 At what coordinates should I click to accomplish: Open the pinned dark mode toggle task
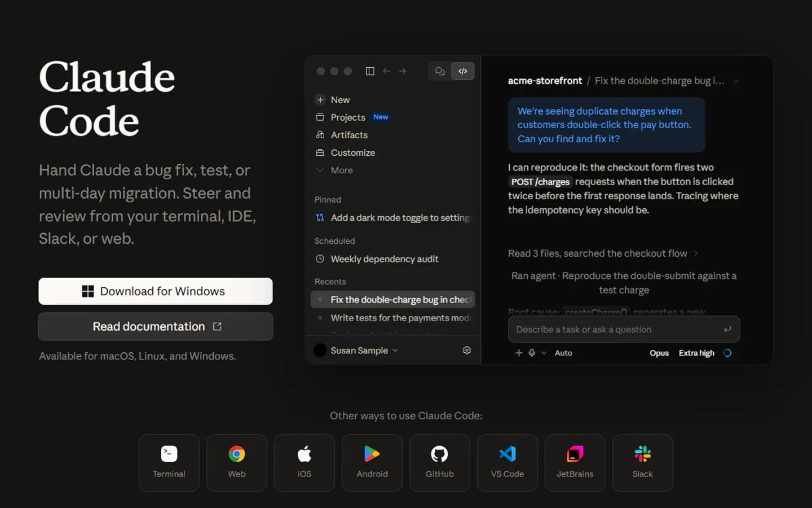click(392, 218)
